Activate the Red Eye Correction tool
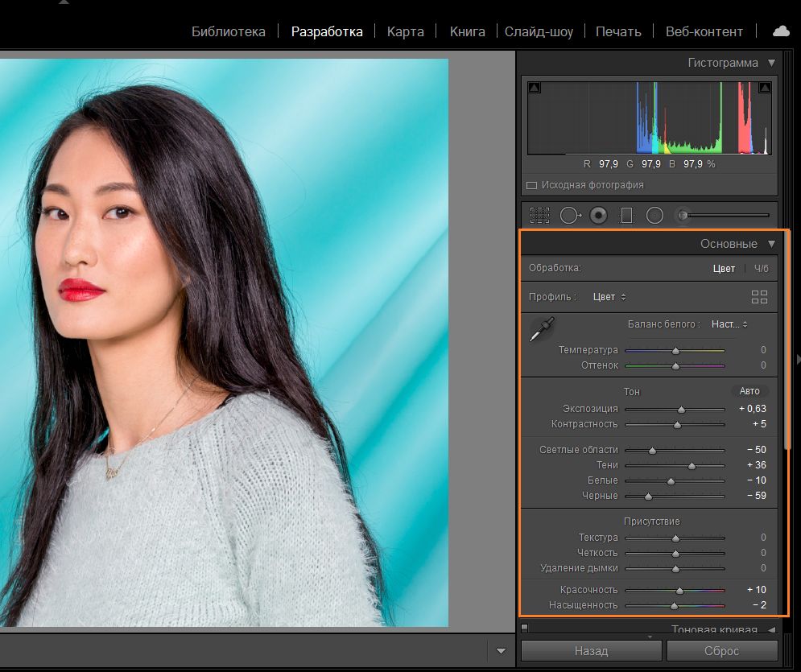This screenshot has height=672, width=801. click(597, 215)
